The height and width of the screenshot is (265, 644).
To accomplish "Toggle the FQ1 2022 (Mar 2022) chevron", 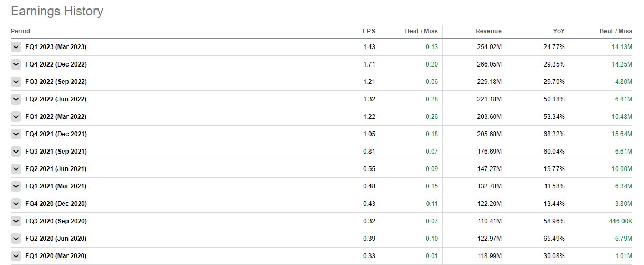I will (16, 117).
